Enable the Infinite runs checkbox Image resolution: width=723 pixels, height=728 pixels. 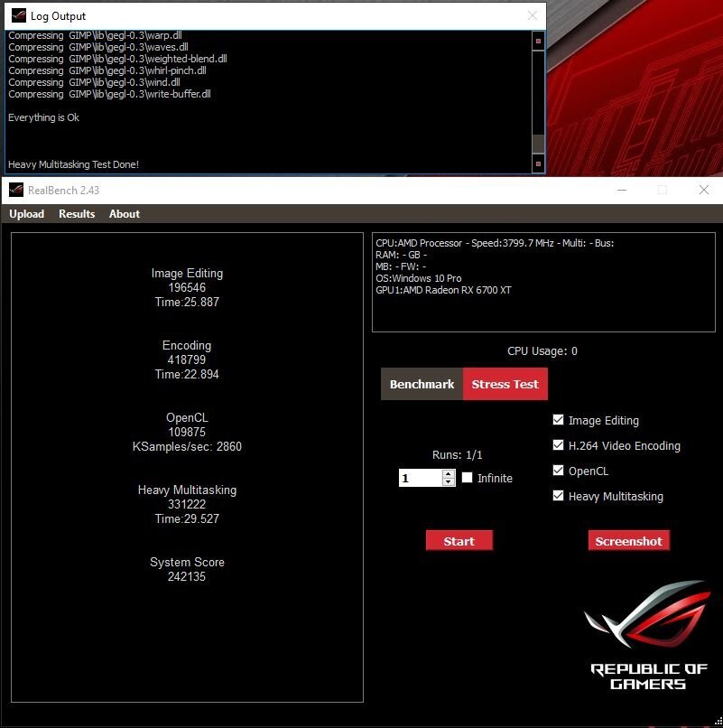coord(467,478)
